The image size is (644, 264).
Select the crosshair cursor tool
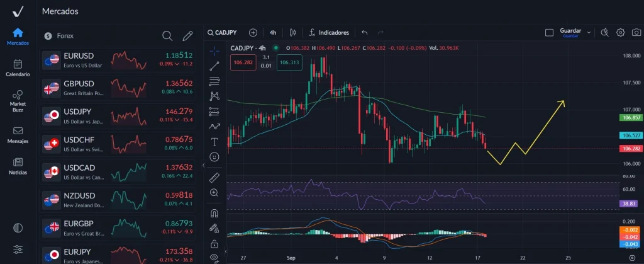tap(214, 52)
